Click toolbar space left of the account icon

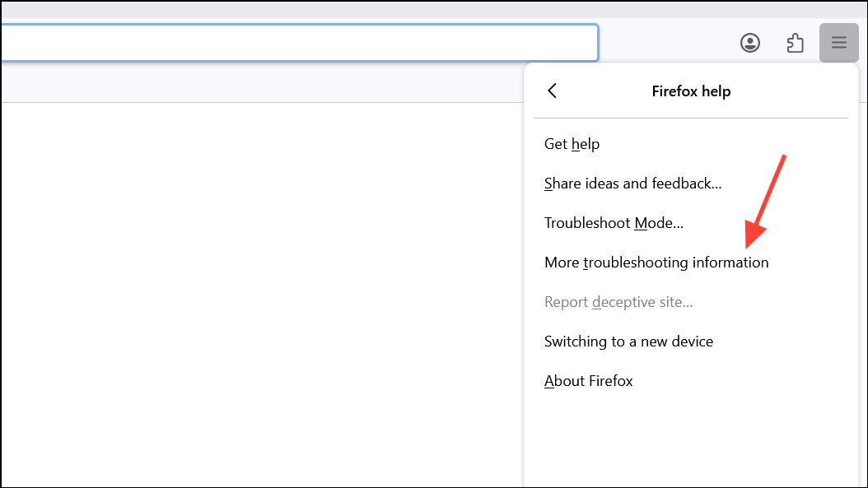point(667,43)
